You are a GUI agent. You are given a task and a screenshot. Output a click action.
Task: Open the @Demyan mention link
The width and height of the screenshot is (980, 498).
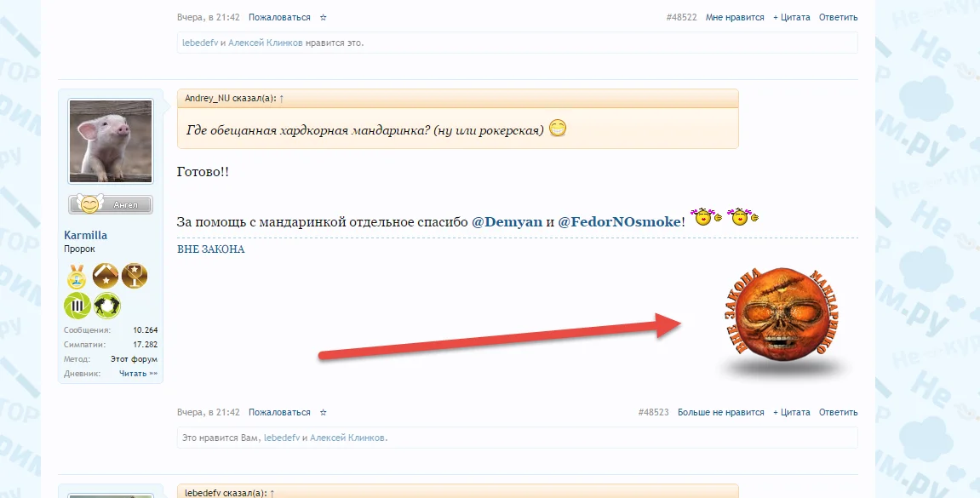pyautogui.click(x=507, y=222)
